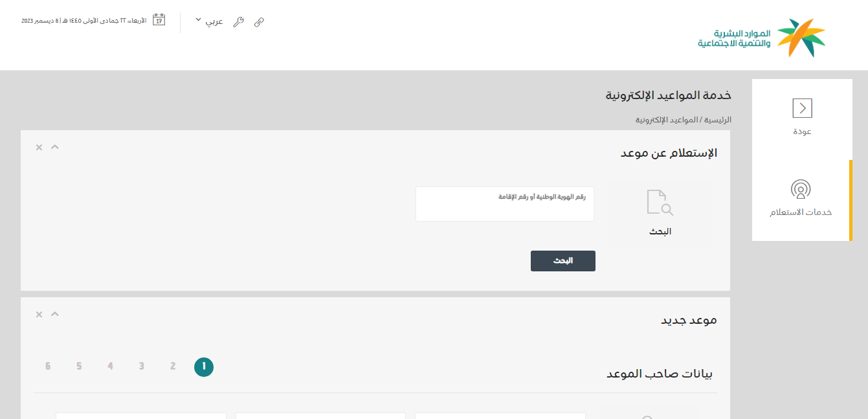
Task: Jump to step 6 of the wizard
Action: (x=48, y=367)
